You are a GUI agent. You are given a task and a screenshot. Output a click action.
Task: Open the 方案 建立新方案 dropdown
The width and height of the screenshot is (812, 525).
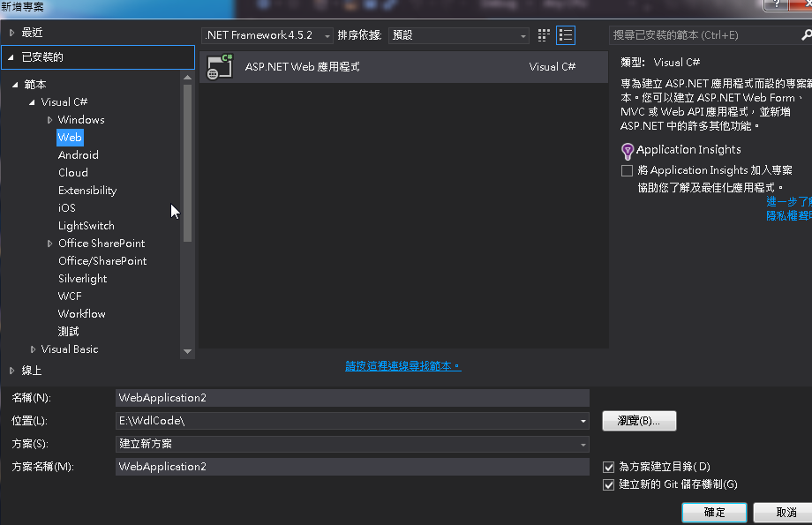pos(582,444)
